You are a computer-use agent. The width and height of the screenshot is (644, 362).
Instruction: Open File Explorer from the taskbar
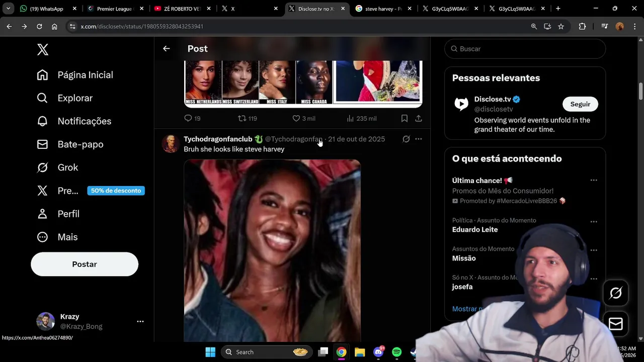[x=360, y=352]
